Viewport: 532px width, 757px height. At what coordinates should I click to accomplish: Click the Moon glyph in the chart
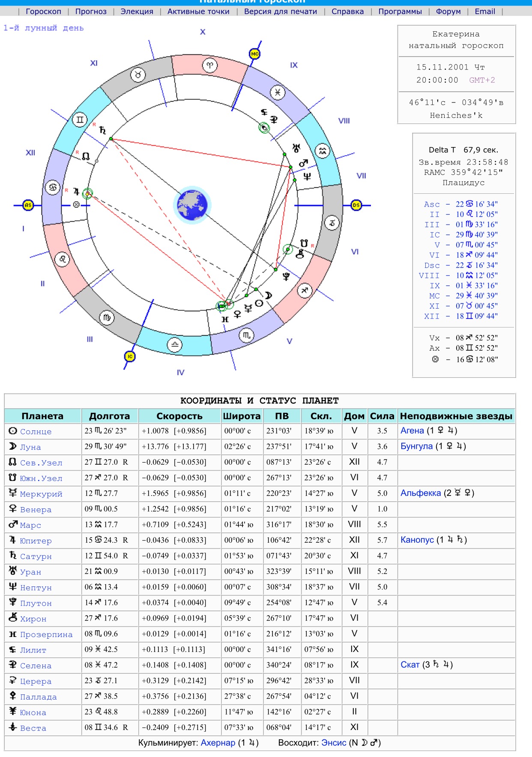click(268, 295)
